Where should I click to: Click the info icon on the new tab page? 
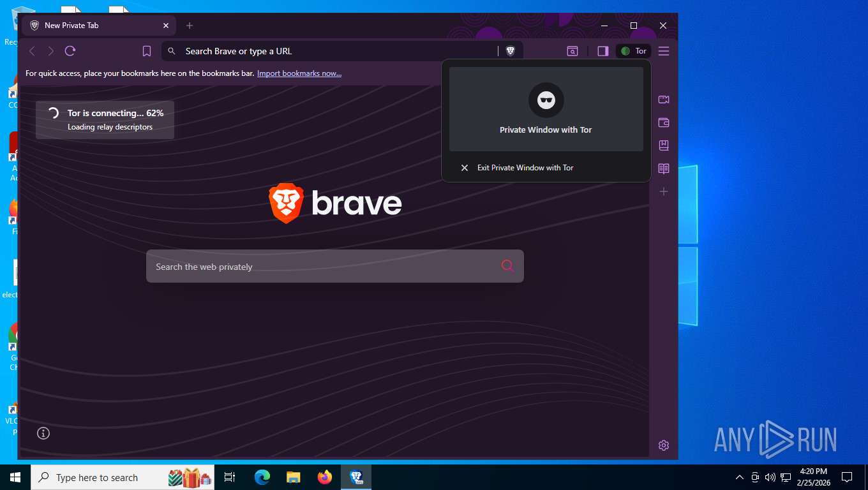(43, 433)
